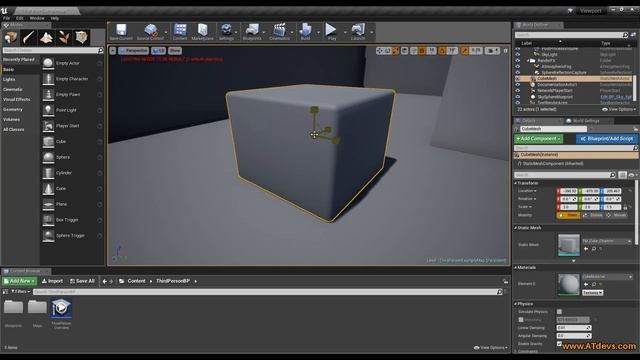Open the Textures dropdown under Materials
The width and height of the screenshot is (640, 360).
(x=593, y=293)
